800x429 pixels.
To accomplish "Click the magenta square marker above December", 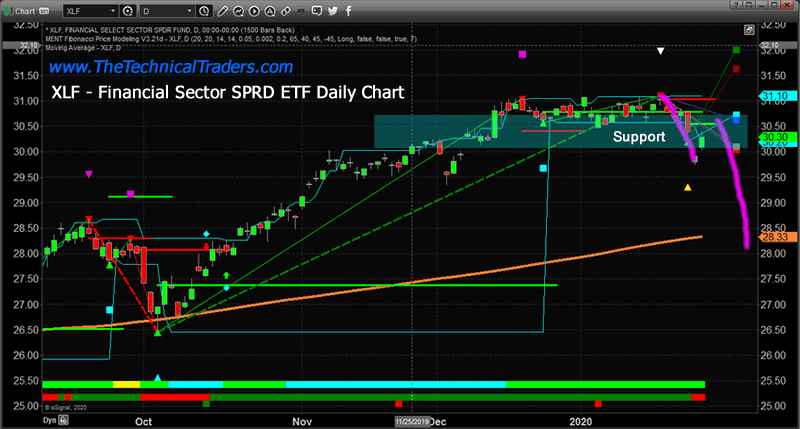I will (522, 54).
